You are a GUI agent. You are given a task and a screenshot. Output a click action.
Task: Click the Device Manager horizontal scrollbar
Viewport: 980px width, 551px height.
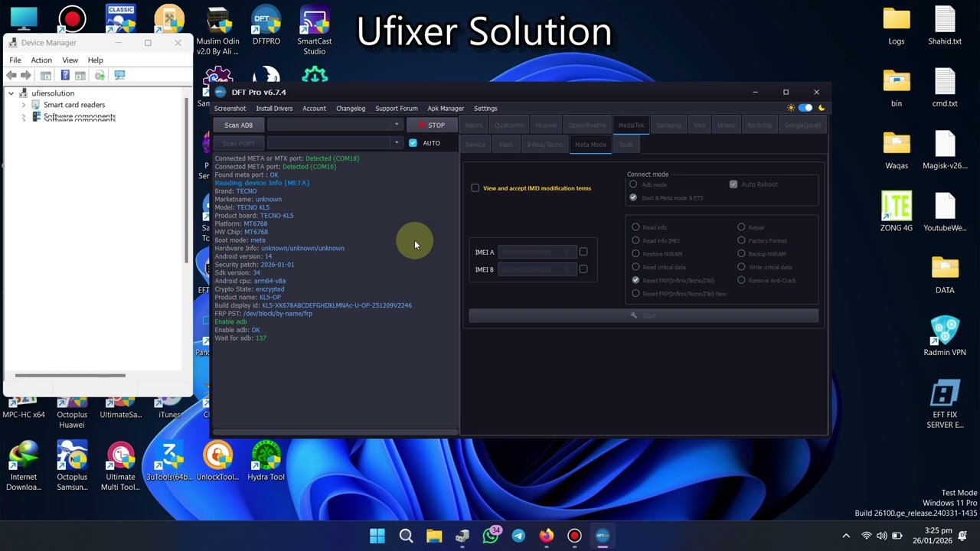pos(70,376)
